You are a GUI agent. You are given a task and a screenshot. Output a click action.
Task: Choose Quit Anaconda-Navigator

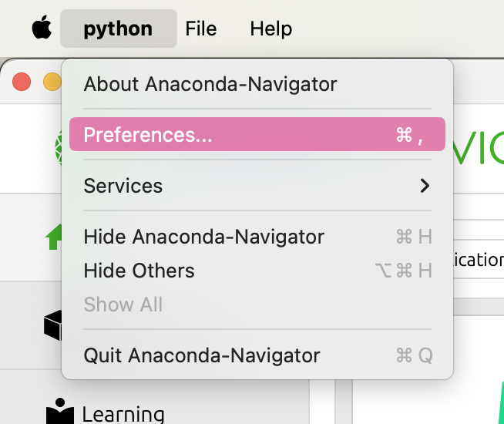coord(257,355)
